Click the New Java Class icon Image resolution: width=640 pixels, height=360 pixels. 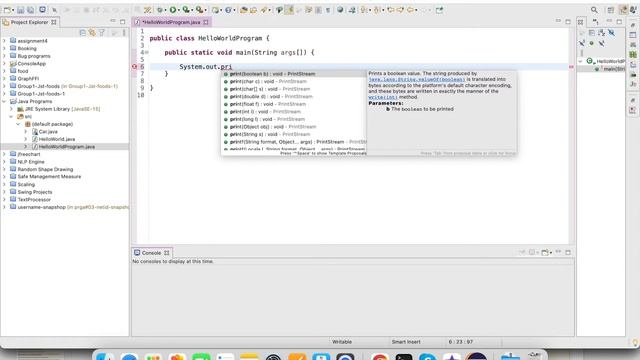pos(228,10)
